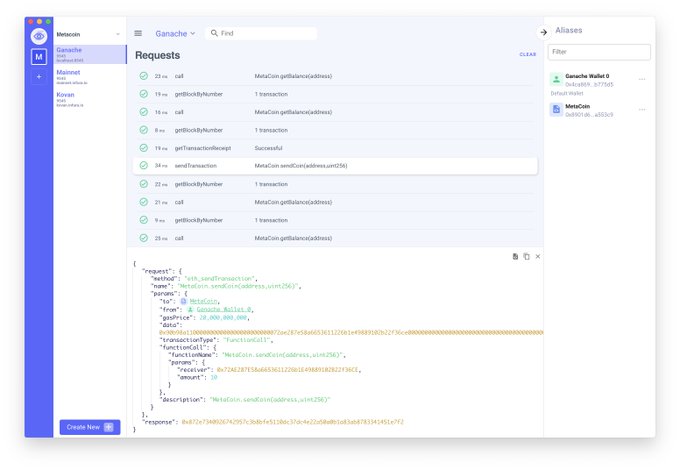
Task: Click the status check of the 23 ms call
Action: pos(144,76)
